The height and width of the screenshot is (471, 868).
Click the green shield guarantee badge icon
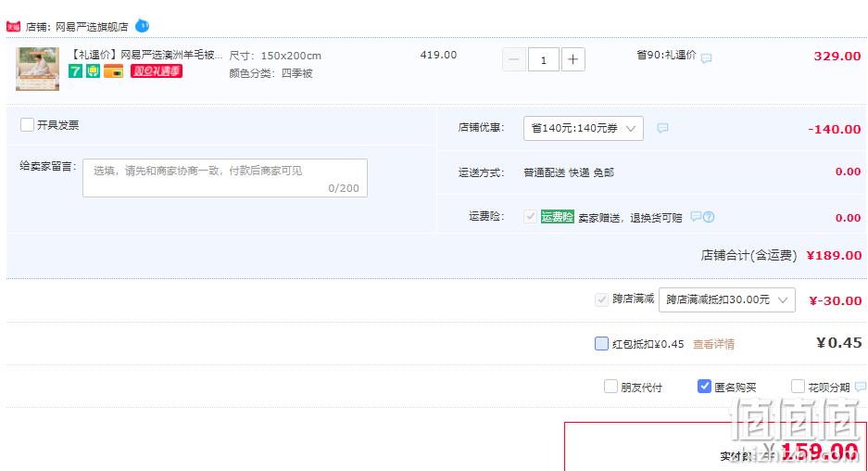(x=93, y=70)
